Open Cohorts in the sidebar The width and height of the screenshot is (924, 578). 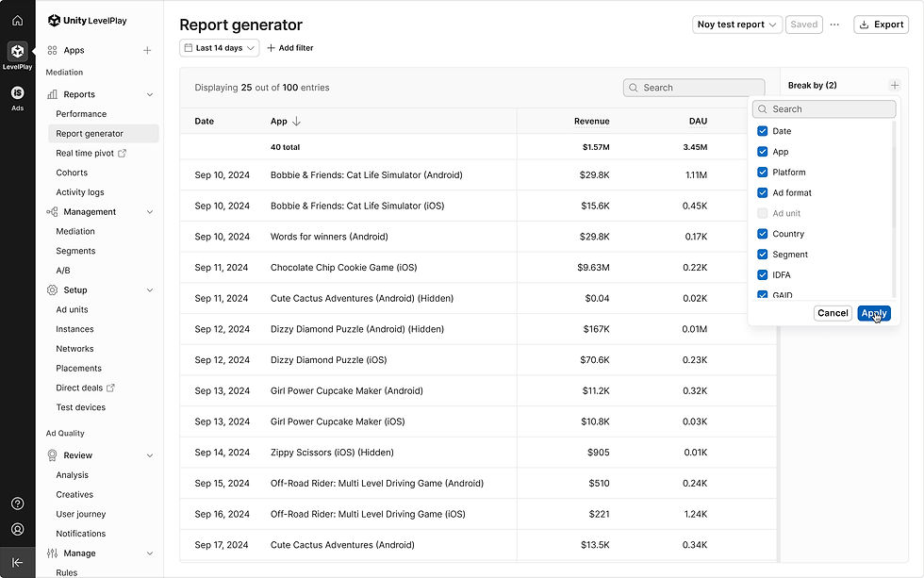click(72, 173)
